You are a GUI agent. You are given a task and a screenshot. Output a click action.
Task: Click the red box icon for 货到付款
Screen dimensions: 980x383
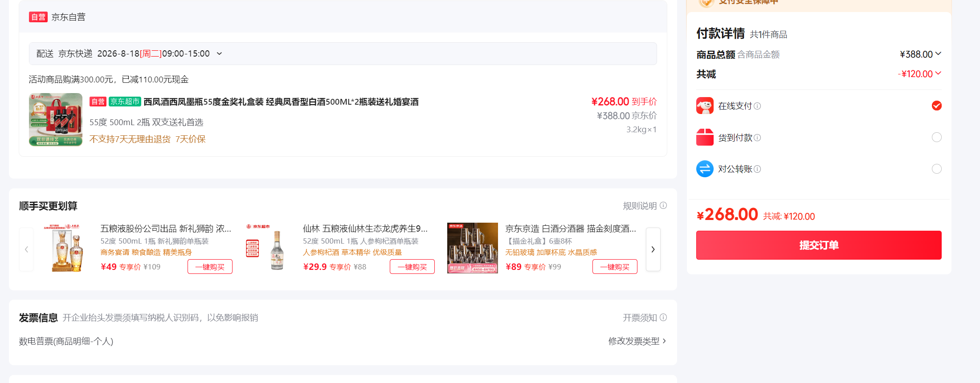[705, 137]
